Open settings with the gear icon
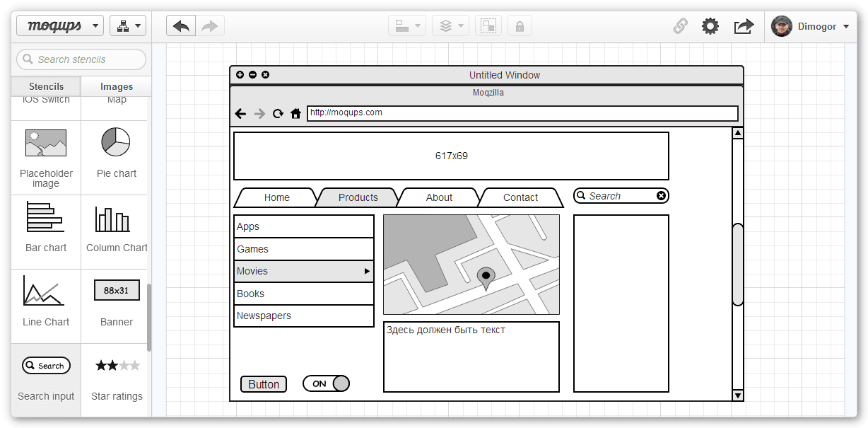868x428 pixels. pos(710,26)
